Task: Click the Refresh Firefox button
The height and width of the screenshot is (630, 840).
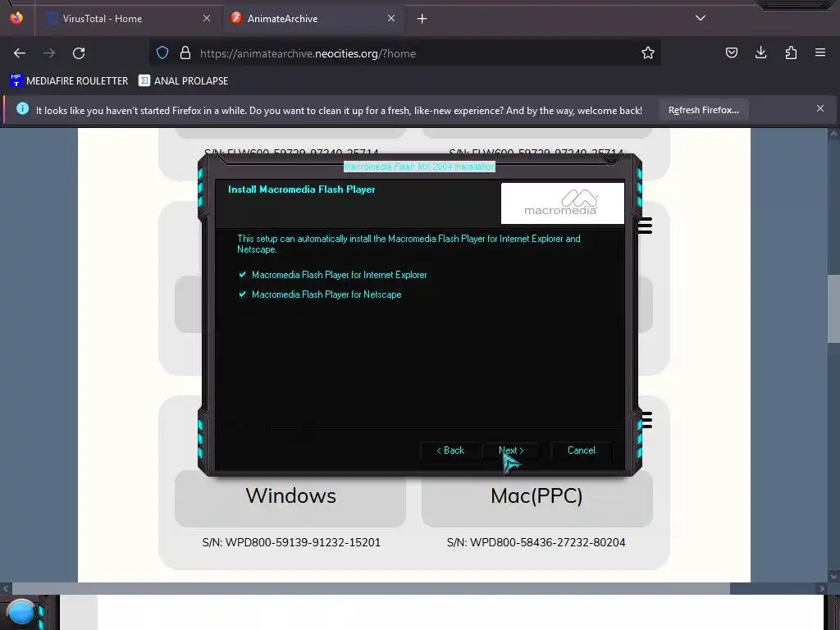Action: point(703,110)
